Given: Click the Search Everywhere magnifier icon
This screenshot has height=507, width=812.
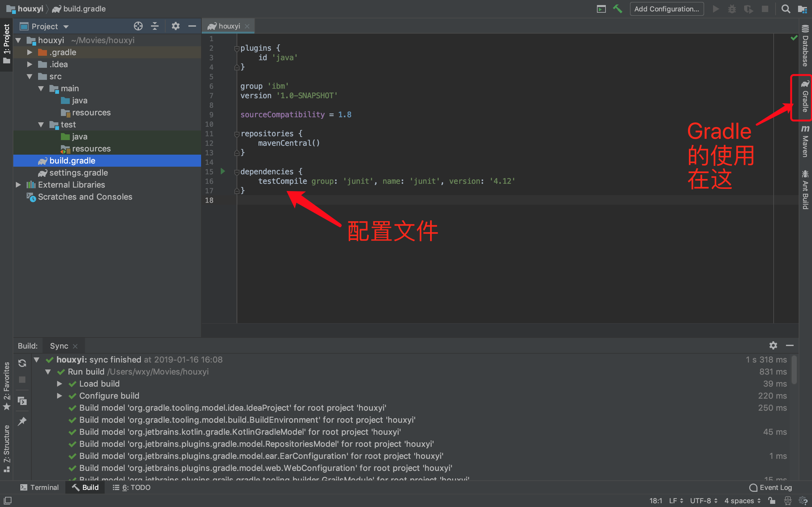Looking at the screenshot, I should 785,9.
